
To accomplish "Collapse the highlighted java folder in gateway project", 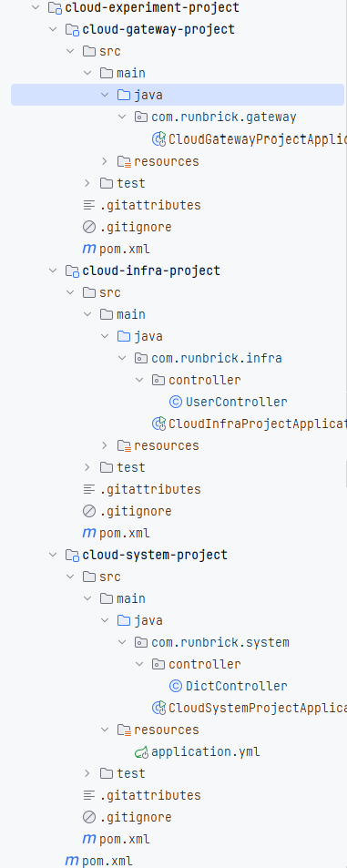I will click(x=105, y=95).
